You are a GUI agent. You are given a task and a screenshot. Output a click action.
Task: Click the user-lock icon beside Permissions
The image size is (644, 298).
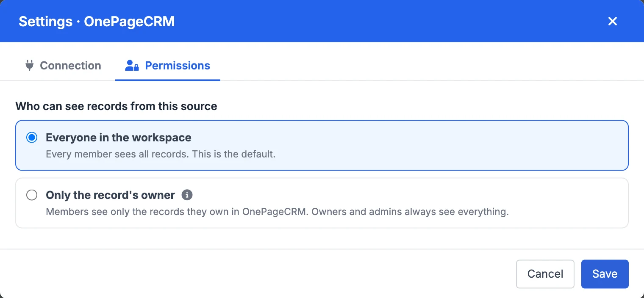tap(132, 66)
